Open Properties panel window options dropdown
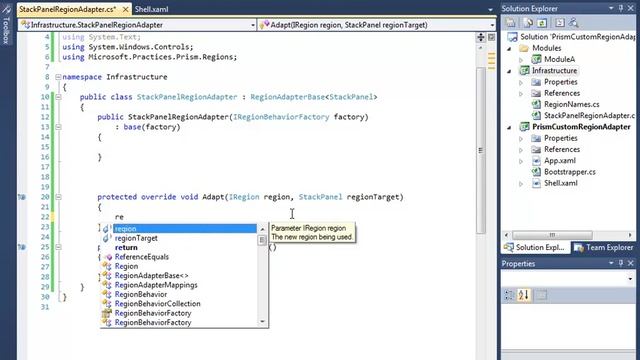The image size is (640, 360). pyautogui.click(x=611, y=263)
